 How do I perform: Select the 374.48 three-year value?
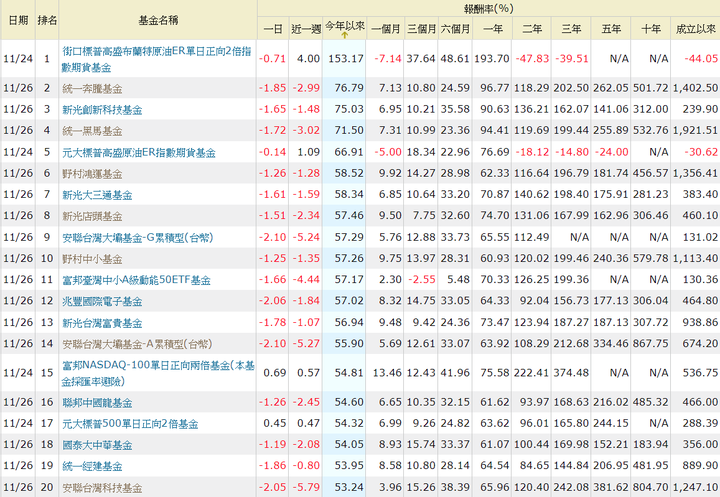pos(571,373)
